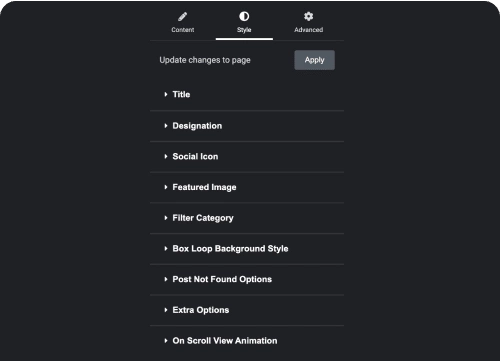This screenshot has width=500, height=361.
Task: Apply changes with the Apply button
Action: tap(314, 60)
